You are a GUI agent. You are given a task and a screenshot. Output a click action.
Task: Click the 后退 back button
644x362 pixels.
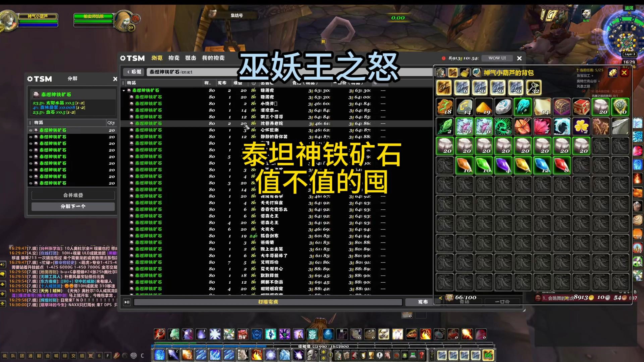(134, 72)
